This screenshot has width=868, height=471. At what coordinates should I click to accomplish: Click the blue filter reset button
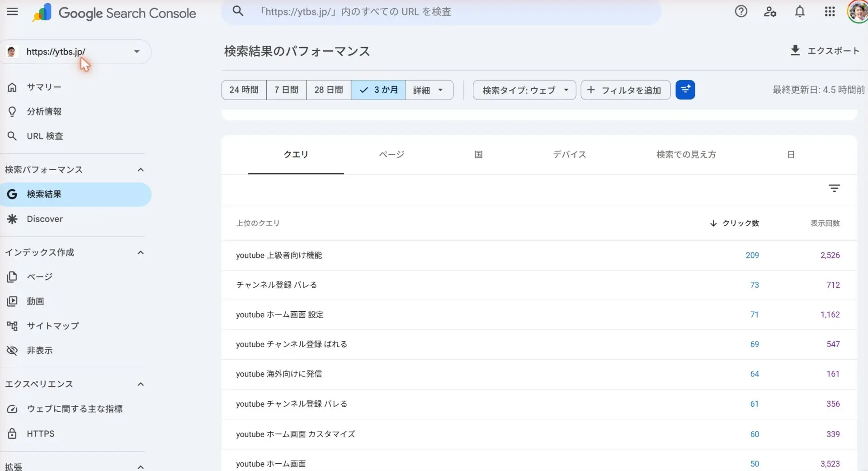coord(685,90)
